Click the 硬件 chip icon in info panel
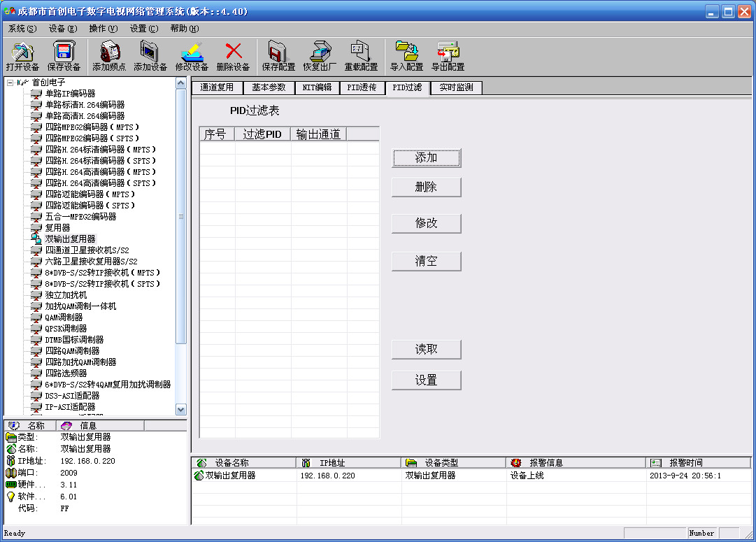 tap(11, 485)
